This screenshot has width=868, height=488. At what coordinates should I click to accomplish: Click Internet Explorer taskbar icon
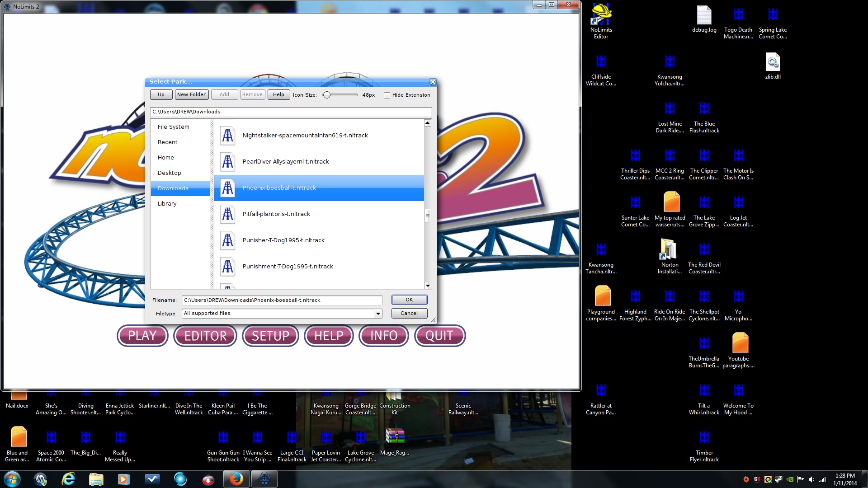point(68,479)
